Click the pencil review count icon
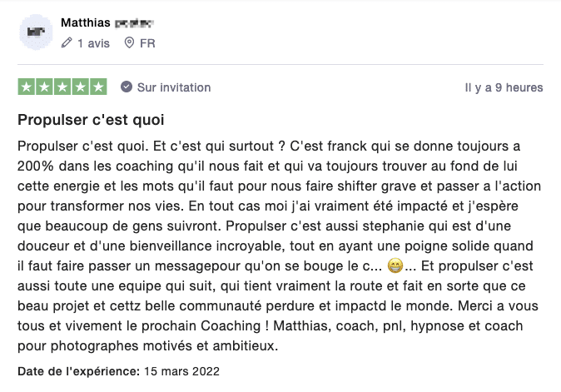The width and height of the screenshot is (561, 392). [67, 43]
